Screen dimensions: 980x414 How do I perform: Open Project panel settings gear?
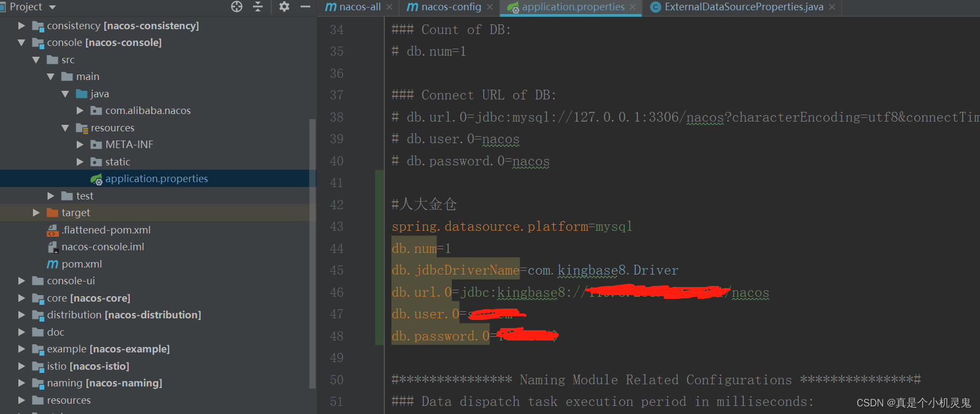(284, 6)
